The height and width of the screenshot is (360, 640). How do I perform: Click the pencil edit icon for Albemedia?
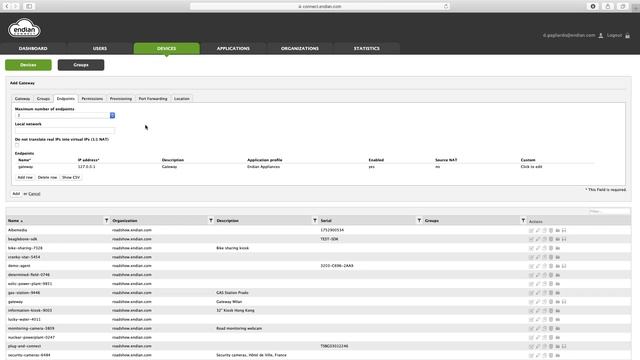point(538,230)
